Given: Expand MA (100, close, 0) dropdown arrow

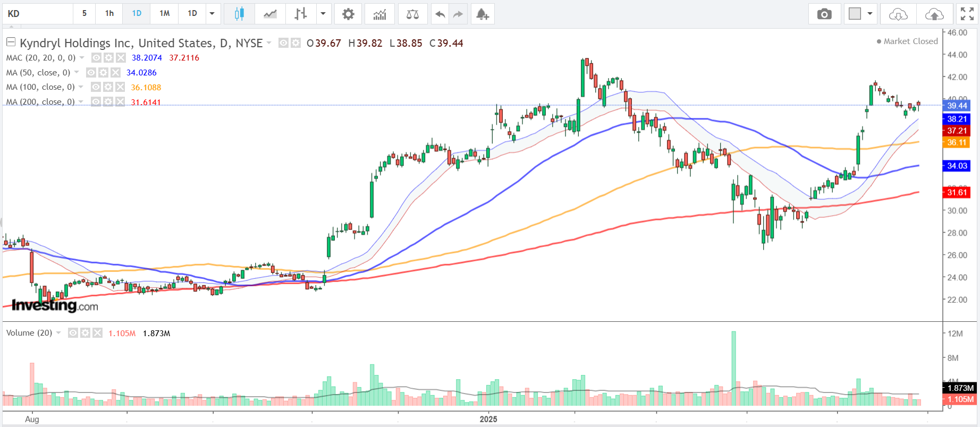Looking at the screenshot, I should tap(81, 87).
